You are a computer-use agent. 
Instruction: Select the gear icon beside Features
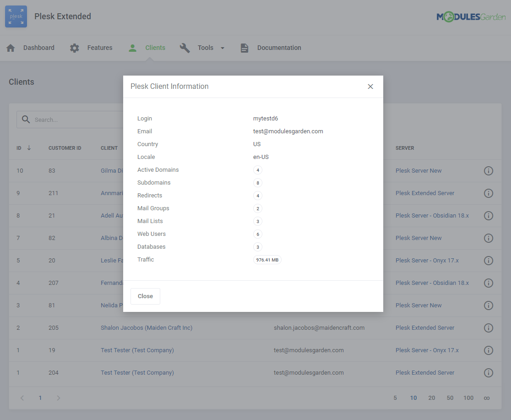[x=74, y=47]
